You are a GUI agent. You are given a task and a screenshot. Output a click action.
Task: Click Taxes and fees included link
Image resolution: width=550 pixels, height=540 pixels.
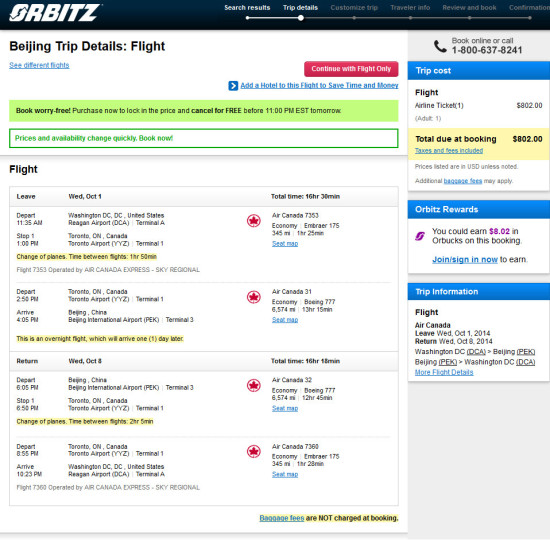coord(449,151)
